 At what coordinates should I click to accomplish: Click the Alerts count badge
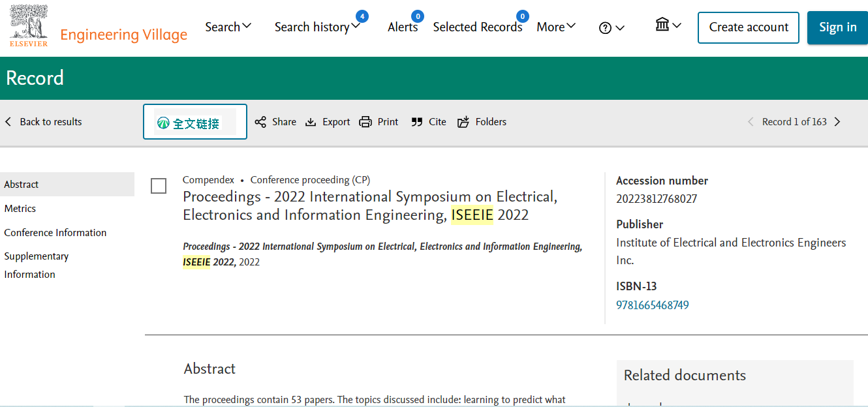click(418, 16)
